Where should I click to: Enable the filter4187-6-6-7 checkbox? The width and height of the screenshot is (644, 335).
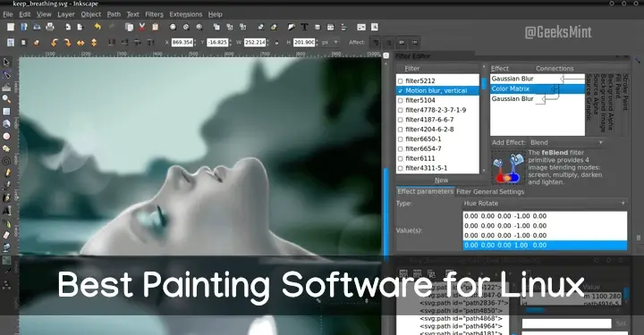401,120
